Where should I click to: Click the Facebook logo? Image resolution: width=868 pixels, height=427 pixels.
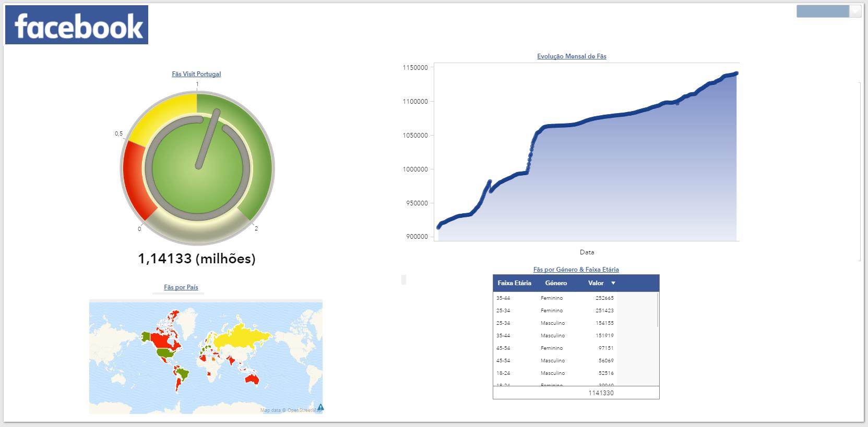click(x=77, y=25)
